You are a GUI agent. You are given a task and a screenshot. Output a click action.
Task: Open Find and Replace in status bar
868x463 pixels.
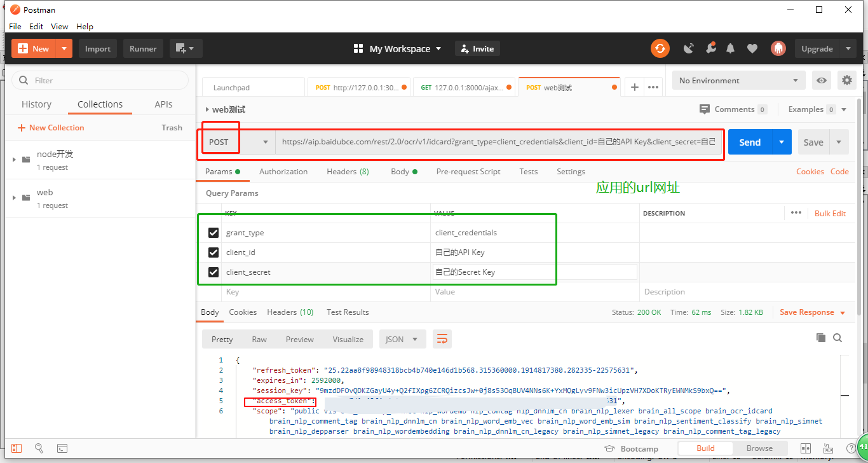tap(39, 448)
